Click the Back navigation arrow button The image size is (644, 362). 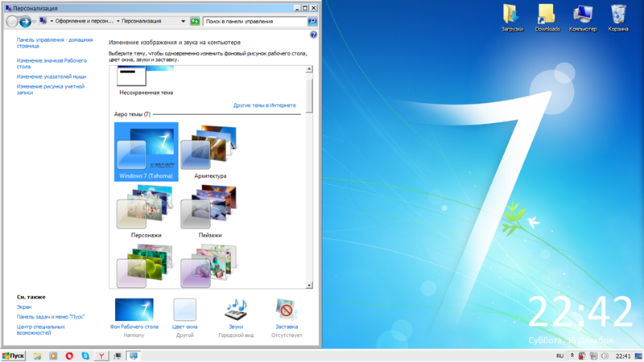[x=12, y=22]
